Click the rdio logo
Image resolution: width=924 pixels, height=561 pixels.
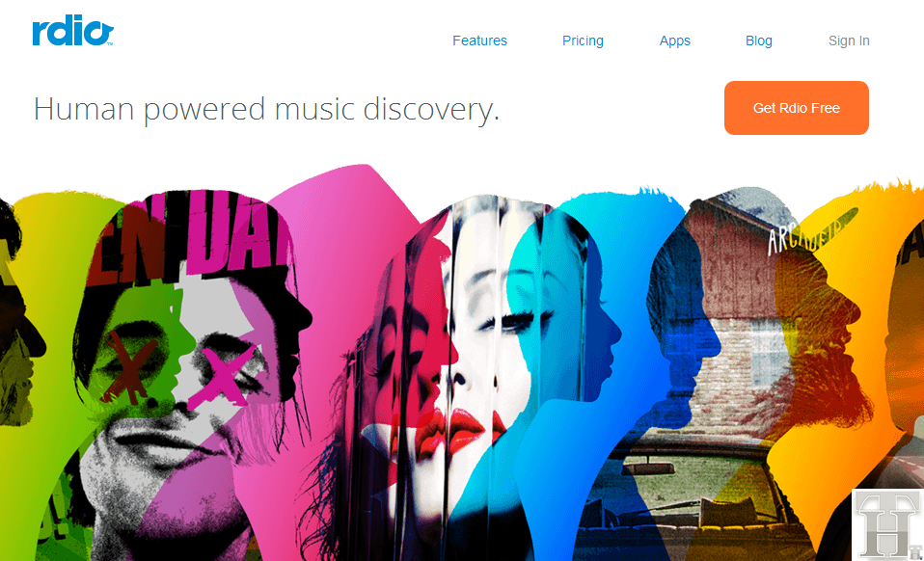[x=72, y=31]
